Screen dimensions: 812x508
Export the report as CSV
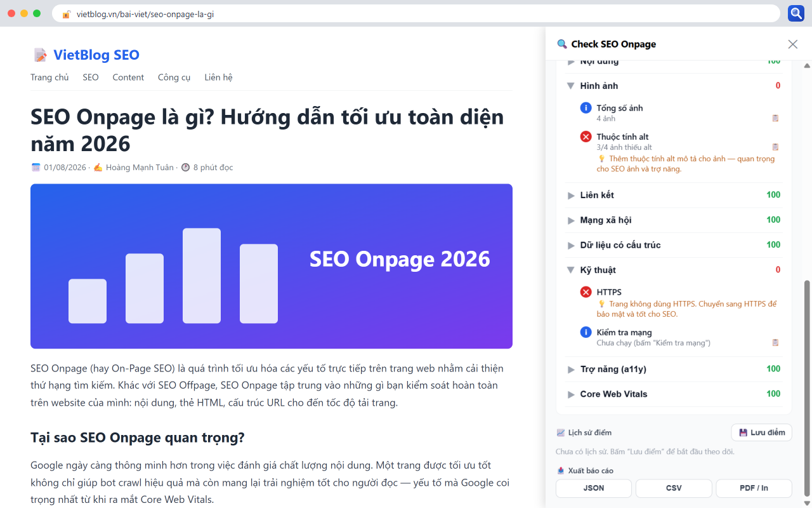(674, 488)
